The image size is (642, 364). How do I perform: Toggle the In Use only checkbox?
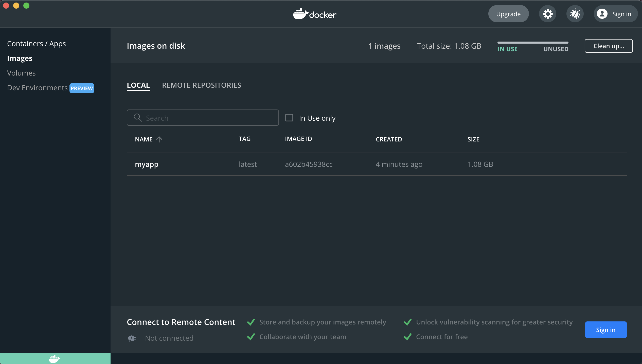tap(289, 118)
